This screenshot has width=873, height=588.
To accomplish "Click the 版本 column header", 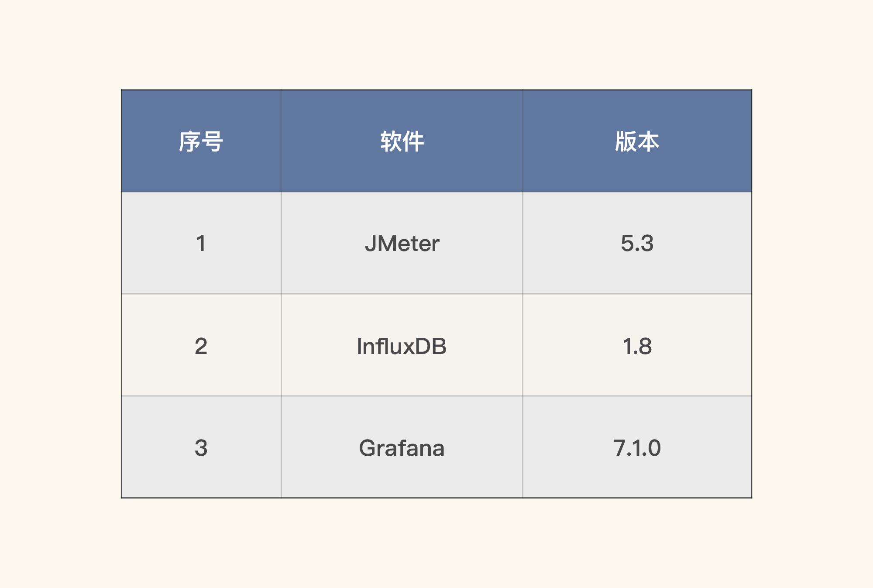I will coord(637,141).
